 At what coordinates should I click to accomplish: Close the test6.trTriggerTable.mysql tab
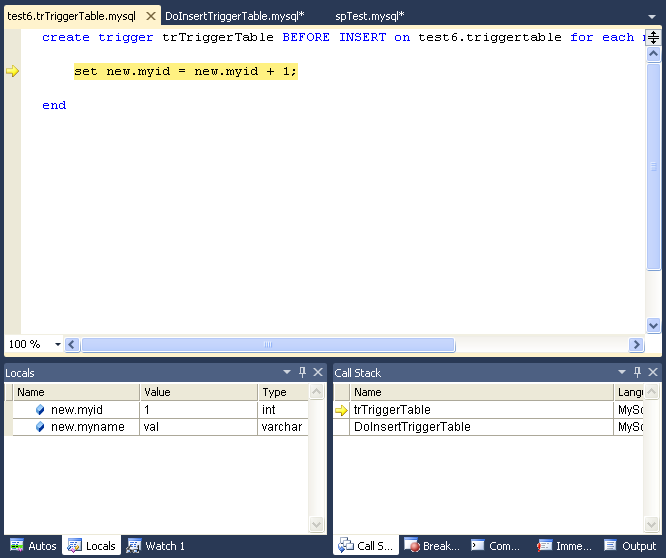151,17
